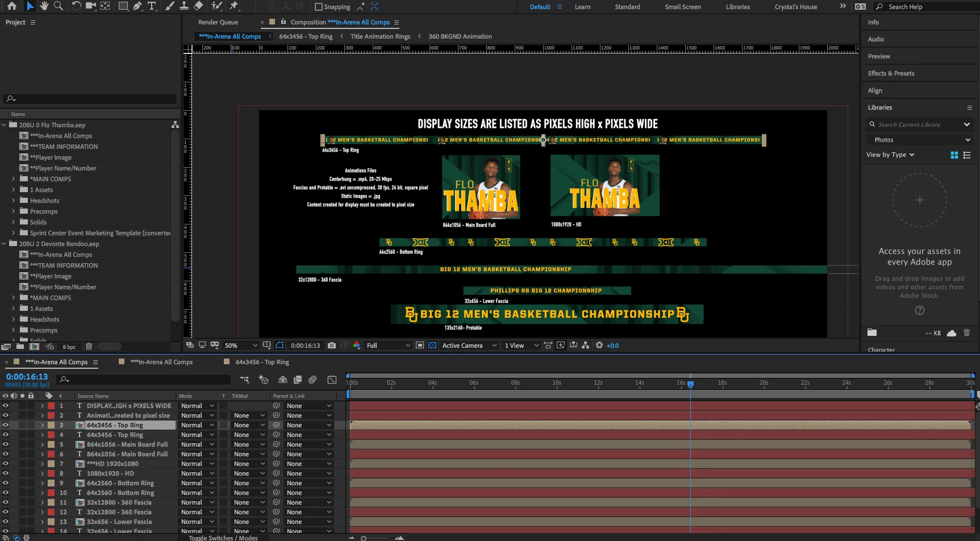Hide layer 1 DISPLAY...IGH x PIXELS WIDE
Screen dimensions: 980x541
[x=6, y=406]
